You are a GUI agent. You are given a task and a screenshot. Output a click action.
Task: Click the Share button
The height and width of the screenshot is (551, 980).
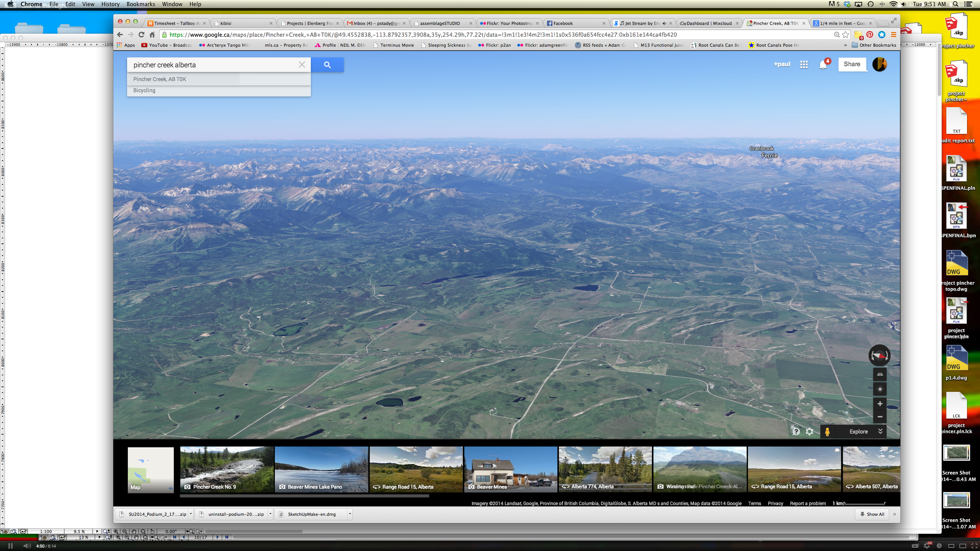tap(852, 64)
